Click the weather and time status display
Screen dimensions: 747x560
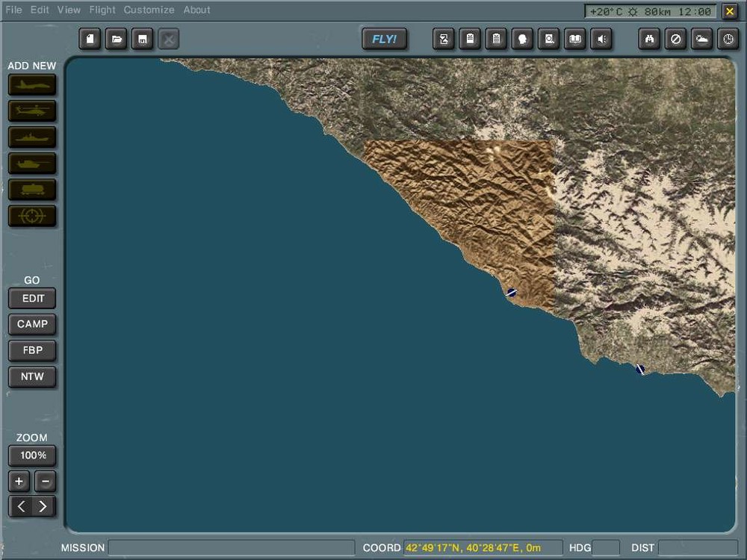651,11
